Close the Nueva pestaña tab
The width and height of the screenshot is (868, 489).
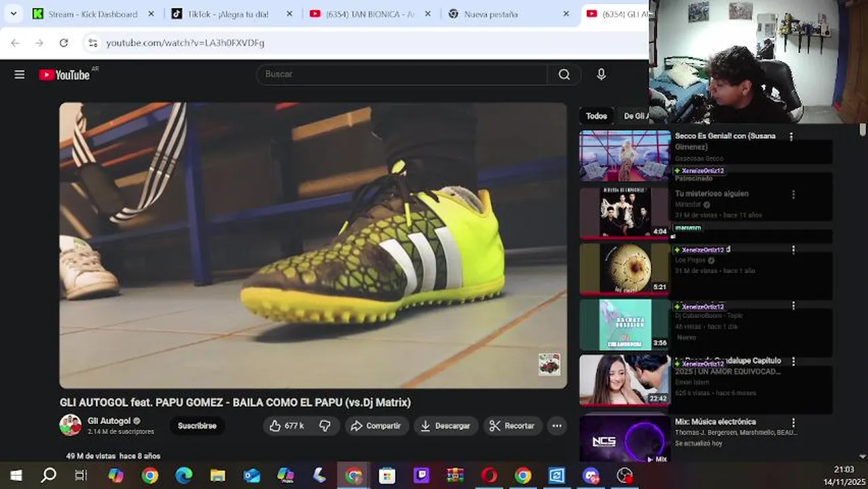[566, 14]
